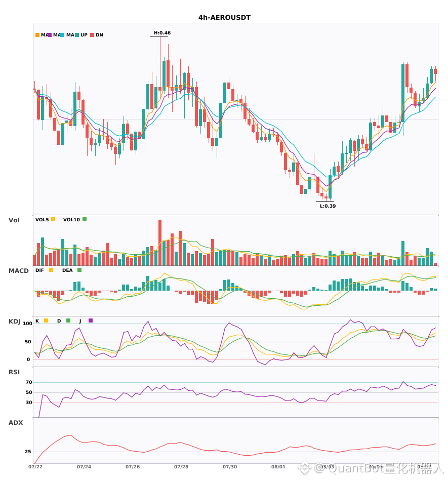Click the 07/22 date label

click(x=35, y=467)
